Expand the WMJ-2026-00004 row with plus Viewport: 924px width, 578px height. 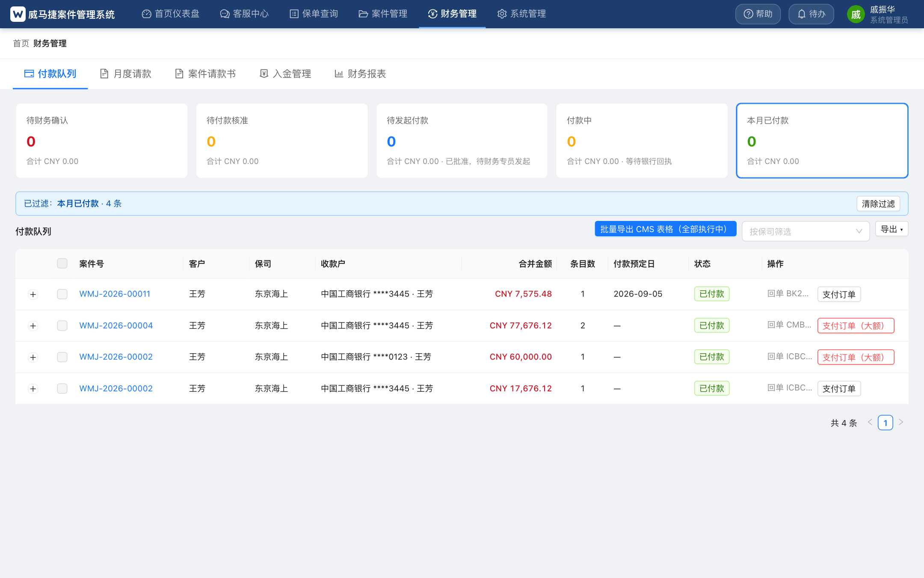pos(33,326)
